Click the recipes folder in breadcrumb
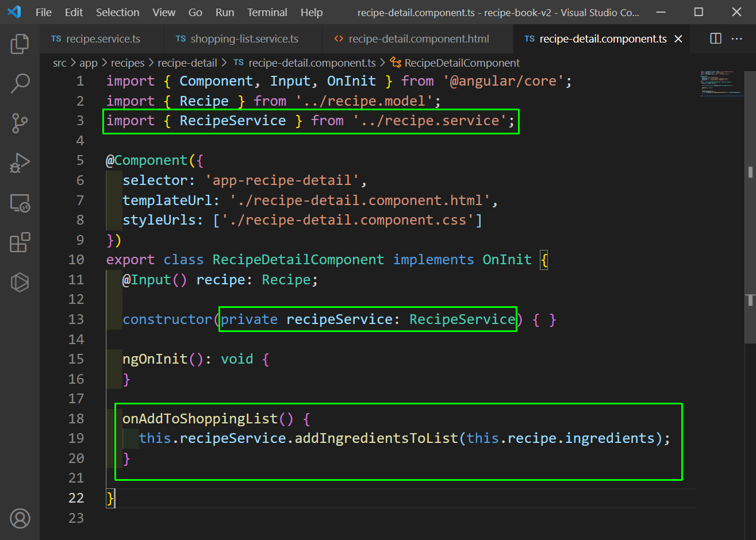Viewport: 756px width, 540px height. tap(128, 63)
